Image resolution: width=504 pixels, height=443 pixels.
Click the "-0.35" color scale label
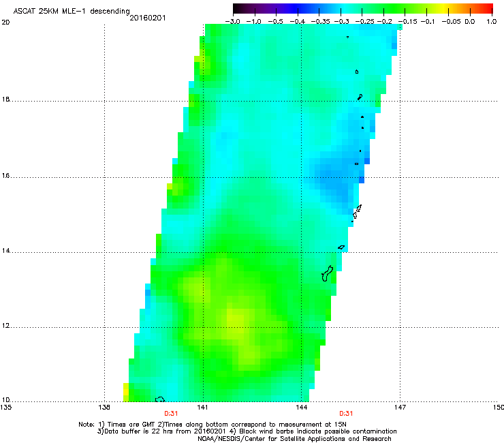pyautogui.click(x=321, y=22)
